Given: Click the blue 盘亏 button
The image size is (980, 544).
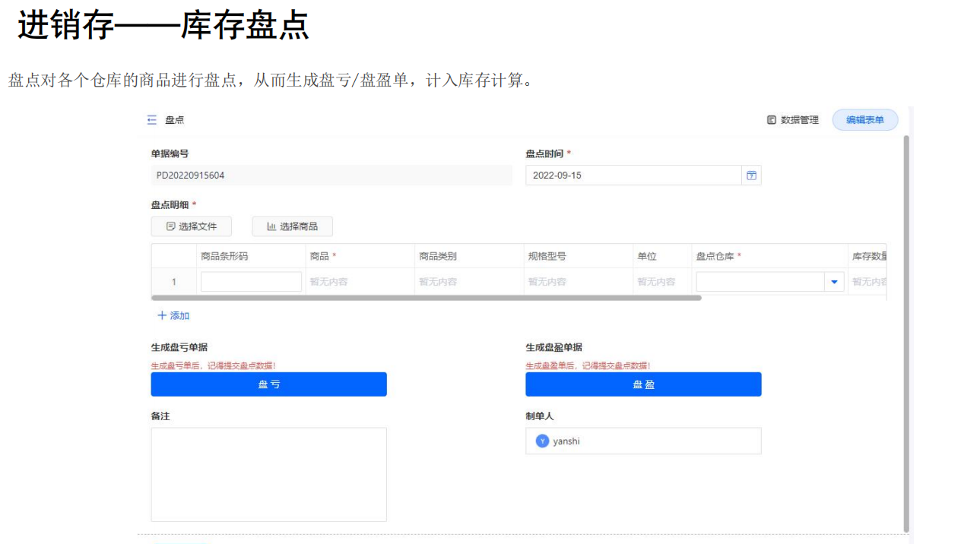Looking at the screenshot, I should (268, 384).
